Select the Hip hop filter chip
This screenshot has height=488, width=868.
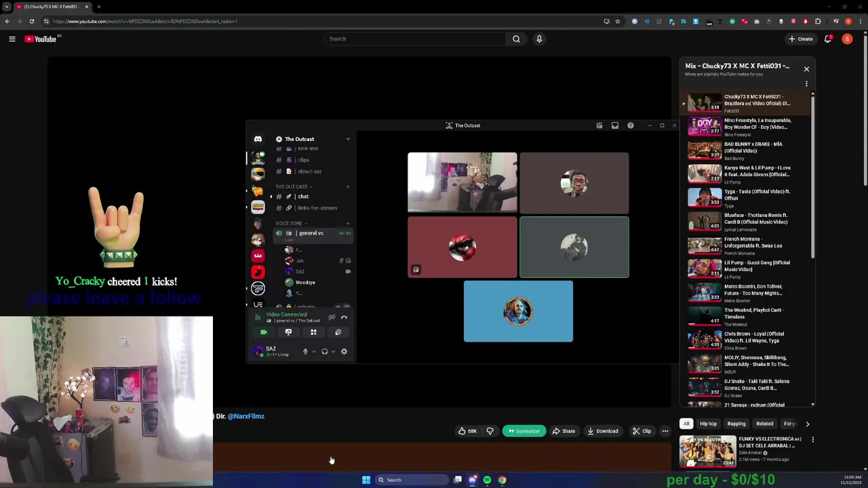(708, 424)
